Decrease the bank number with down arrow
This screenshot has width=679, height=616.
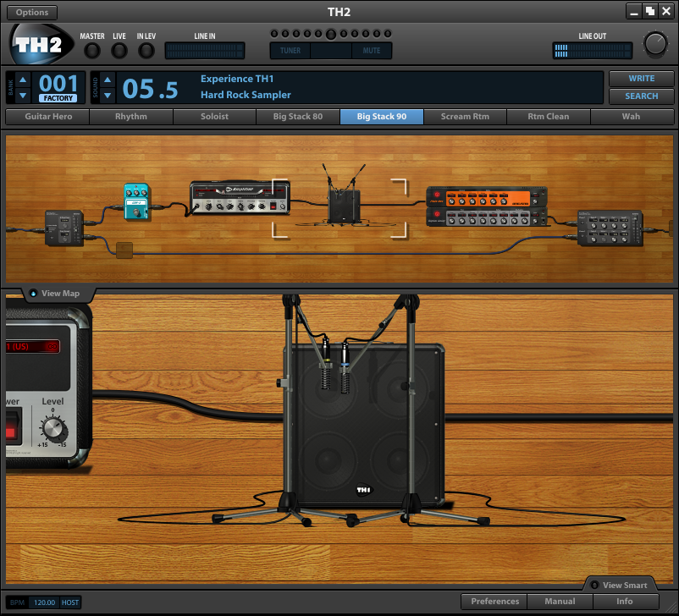(x=23, y=96)
